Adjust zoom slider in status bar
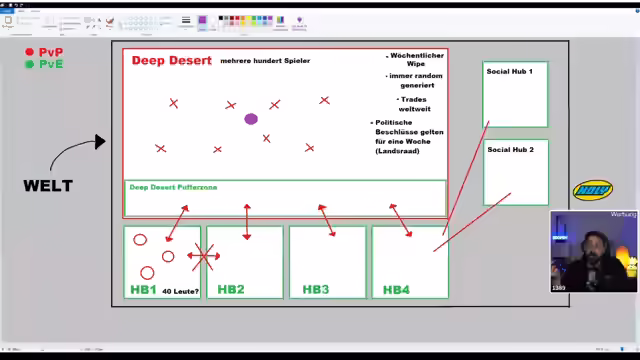 (x=622, y=349)
